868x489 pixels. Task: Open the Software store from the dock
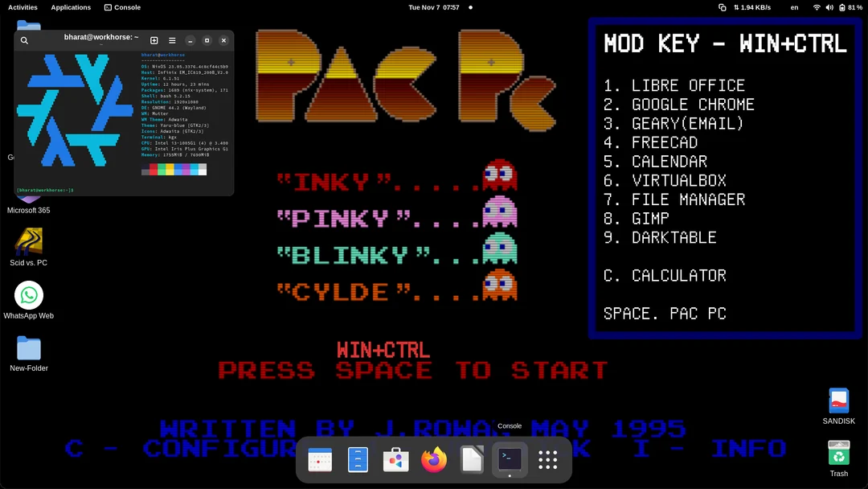[395, 459]
